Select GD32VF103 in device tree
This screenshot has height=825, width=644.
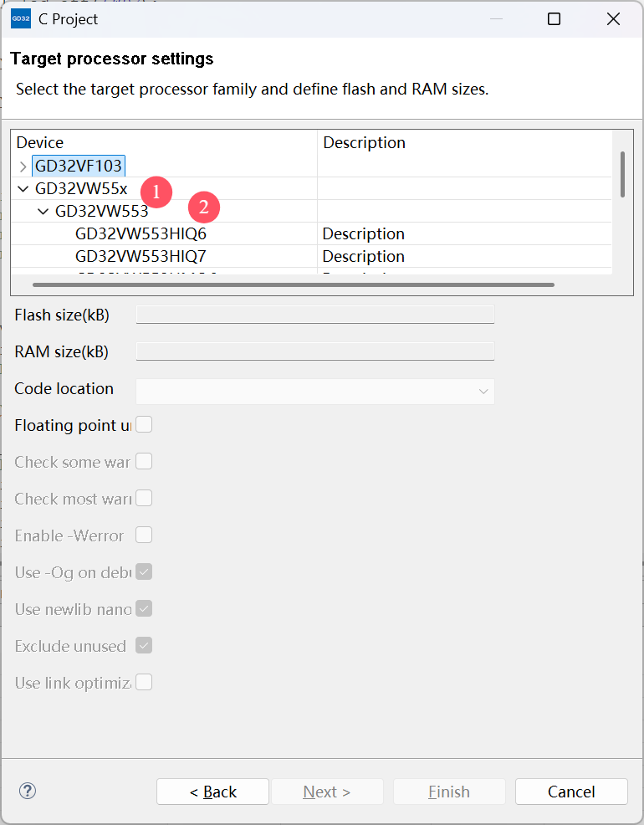79,166
